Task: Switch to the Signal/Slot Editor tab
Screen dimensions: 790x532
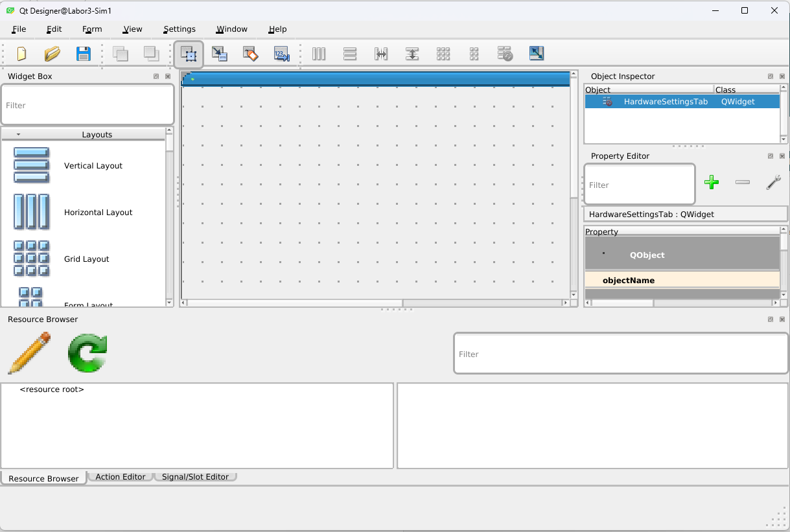Action: tap(195, 477)
